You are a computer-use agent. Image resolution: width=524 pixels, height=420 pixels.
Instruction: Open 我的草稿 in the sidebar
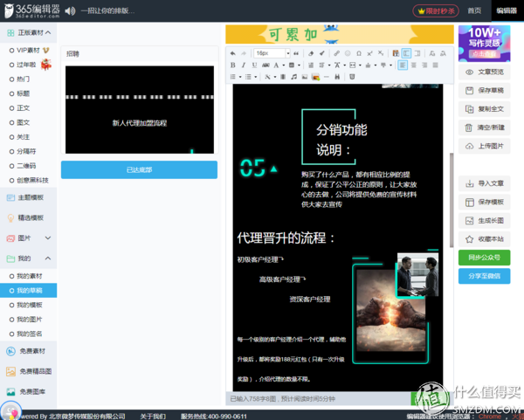[x=29, y=291]
